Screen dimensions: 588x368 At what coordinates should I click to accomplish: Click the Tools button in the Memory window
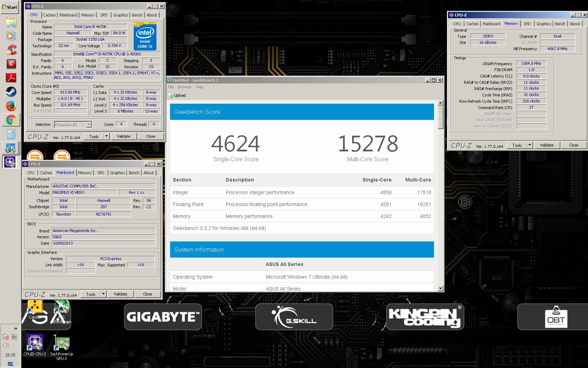[517, 145]
